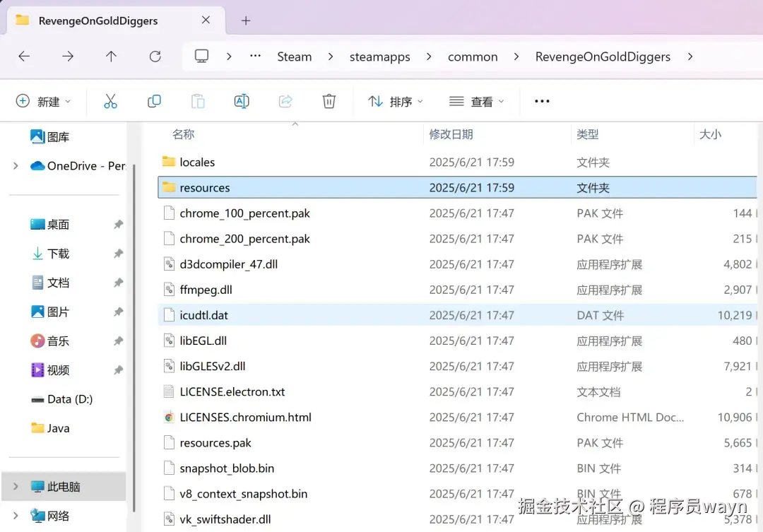Click the Share icon in toolbar
This screenshot has width=763, height=532.
pyautogui.click(x=285, y=101)
